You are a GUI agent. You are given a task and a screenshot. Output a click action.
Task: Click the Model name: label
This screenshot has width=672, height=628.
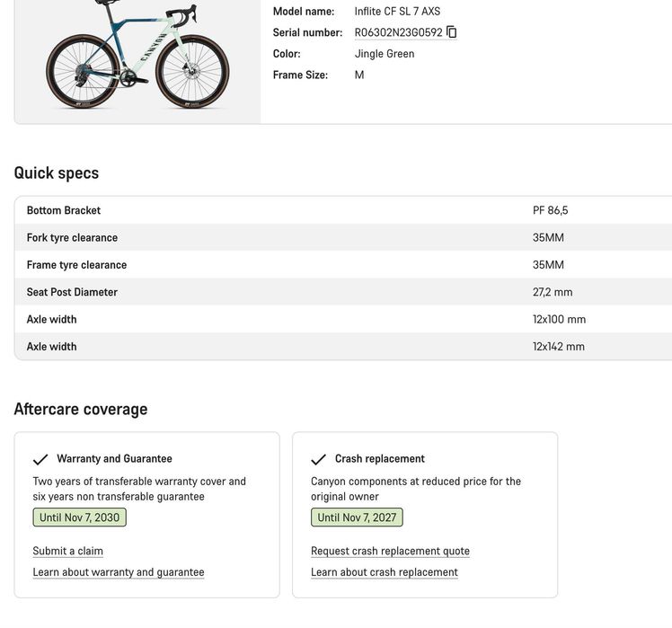[x=304, y=11]
